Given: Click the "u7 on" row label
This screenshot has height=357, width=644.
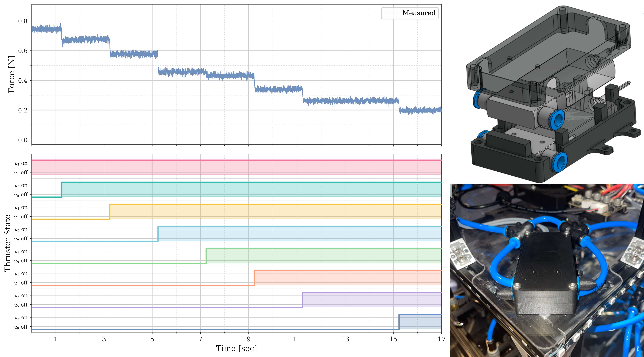Looking at the screenshot, I should click(x=21, y=163).
